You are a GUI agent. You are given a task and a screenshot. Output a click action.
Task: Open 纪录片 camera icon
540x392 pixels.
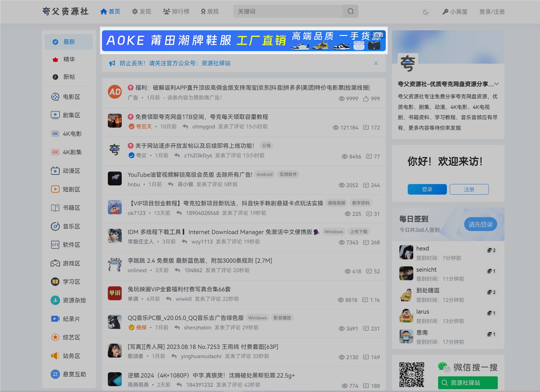pos(55,319)
